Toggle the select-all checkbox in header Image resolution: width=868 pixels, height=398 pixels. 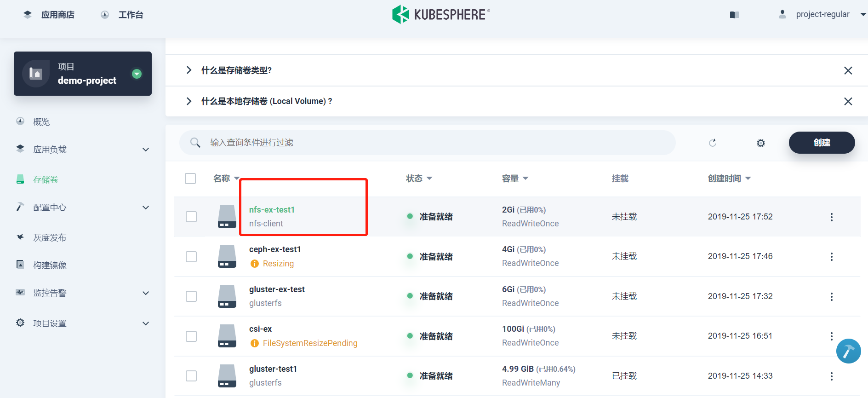pos(190,179)
